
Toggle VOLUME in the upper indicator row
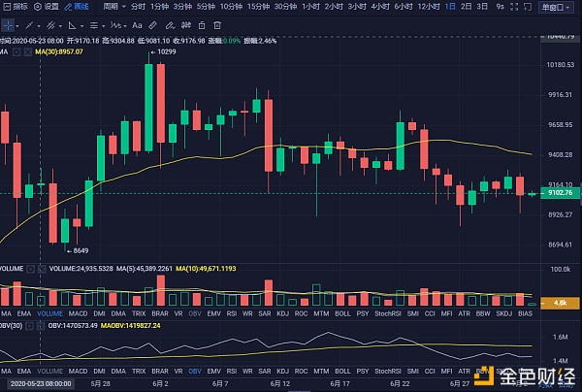point(49,313)
